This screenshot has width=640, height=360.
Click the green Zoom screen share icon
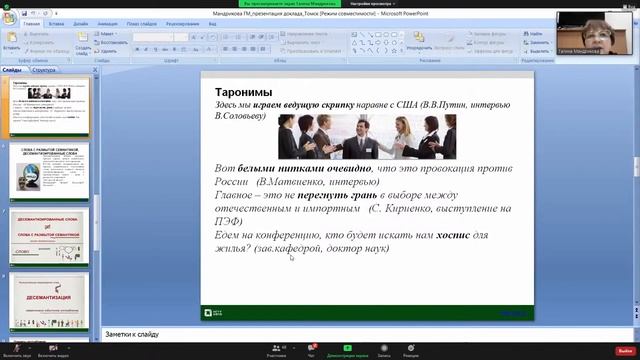pyautogui.click(x=347, y=348)
